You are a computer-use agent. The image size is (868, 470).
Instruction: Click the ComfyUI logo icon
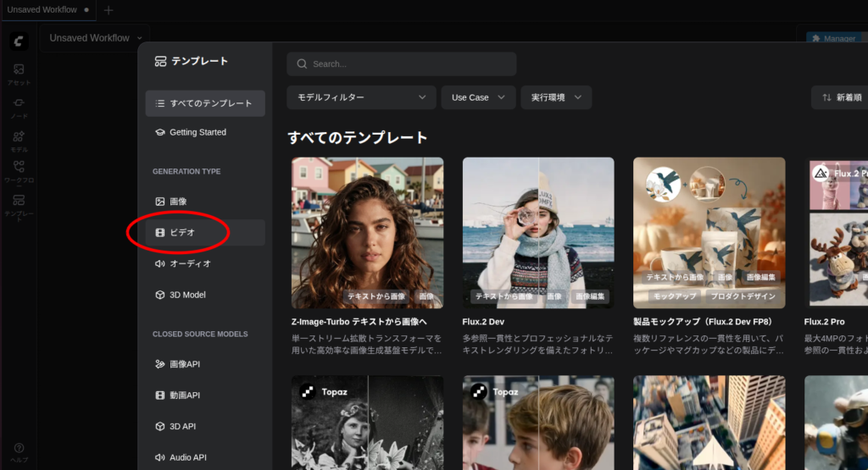(x=19, y=41)
